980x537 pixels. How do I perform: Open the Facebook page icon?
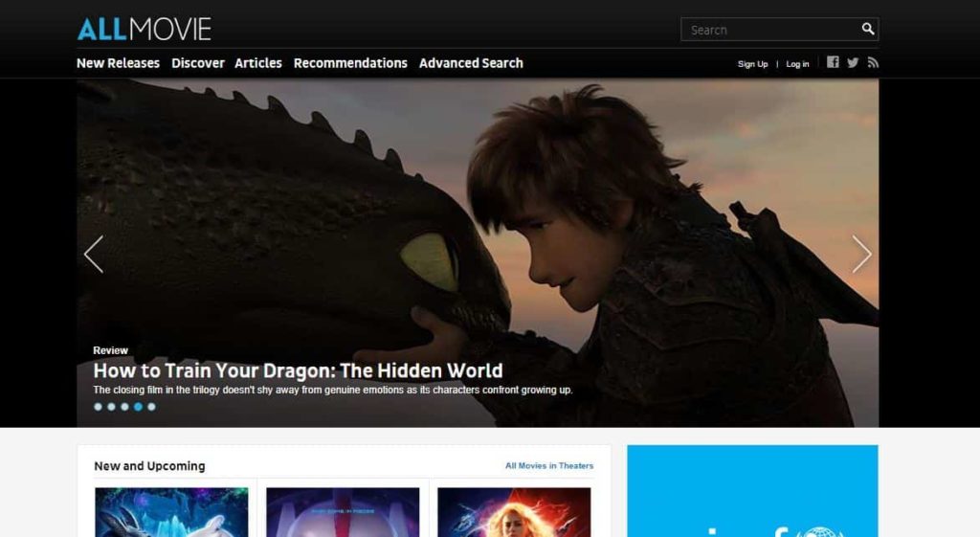point(833,62)
